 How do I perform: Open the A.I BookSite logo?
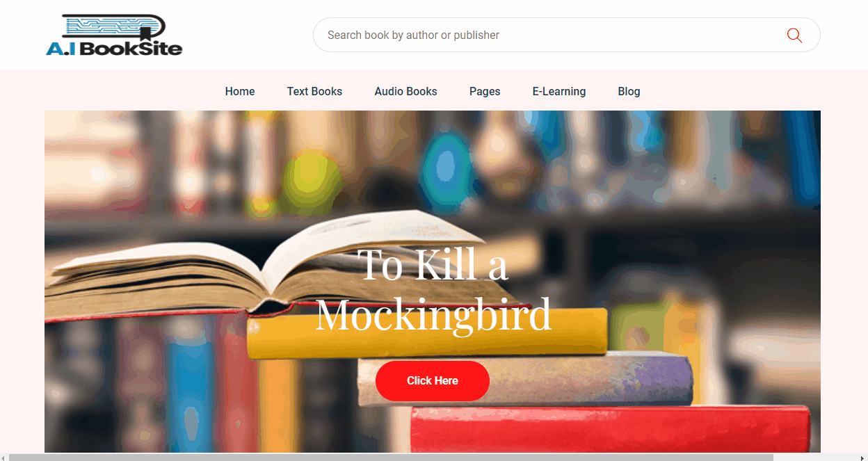(114, 35)
